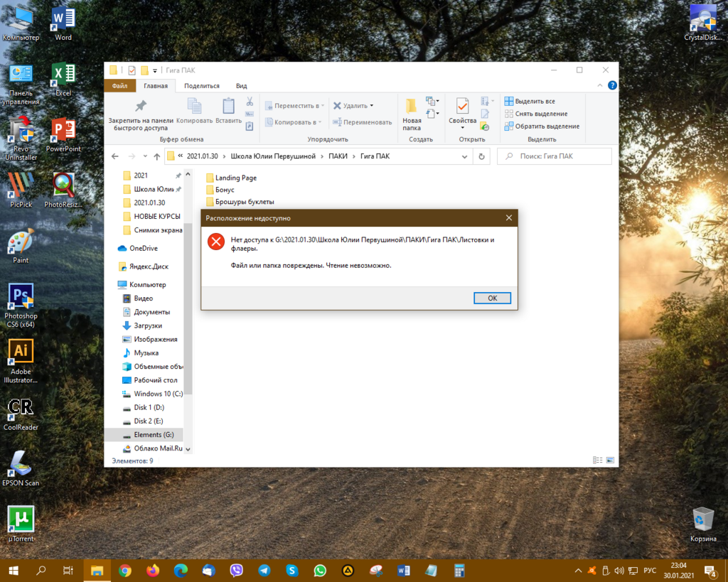Open the CoolReader desktop shortcut
This screenshot has width=728, height=582.
tap(21, 414)
